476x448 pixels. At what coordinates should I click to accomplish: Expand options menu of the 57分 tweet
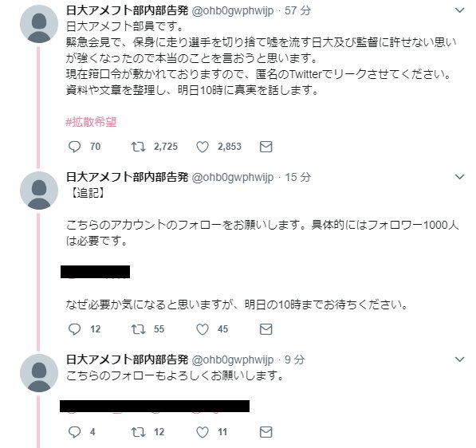click(x=460, y=10)
